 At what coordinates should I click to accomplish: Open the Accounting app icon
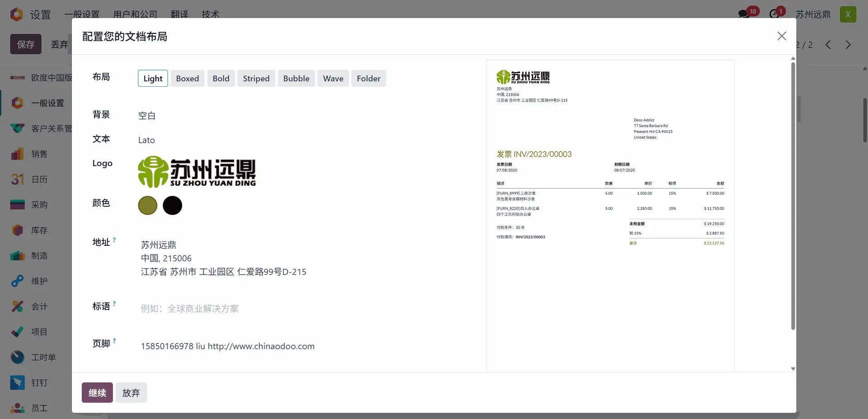pyautogui.click(x=17, y=306)
